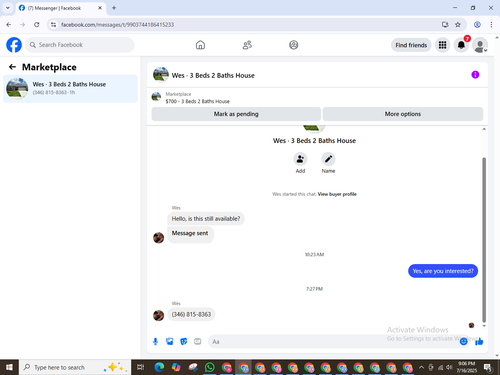Open the Chrome three-dot menu
Image resolution: width=500 pixels, height=375 pixels.
(x=491, y=24)
